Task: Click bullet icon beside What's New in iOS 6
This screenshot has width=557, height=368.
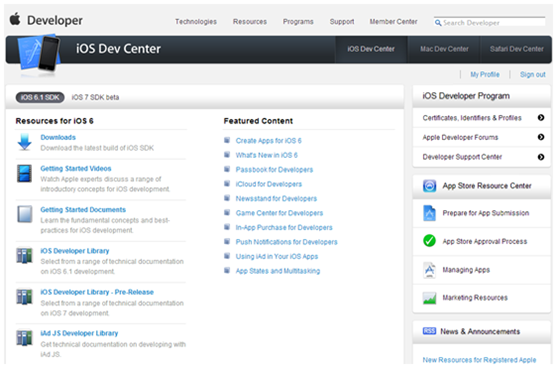Action: coord(227,155)
